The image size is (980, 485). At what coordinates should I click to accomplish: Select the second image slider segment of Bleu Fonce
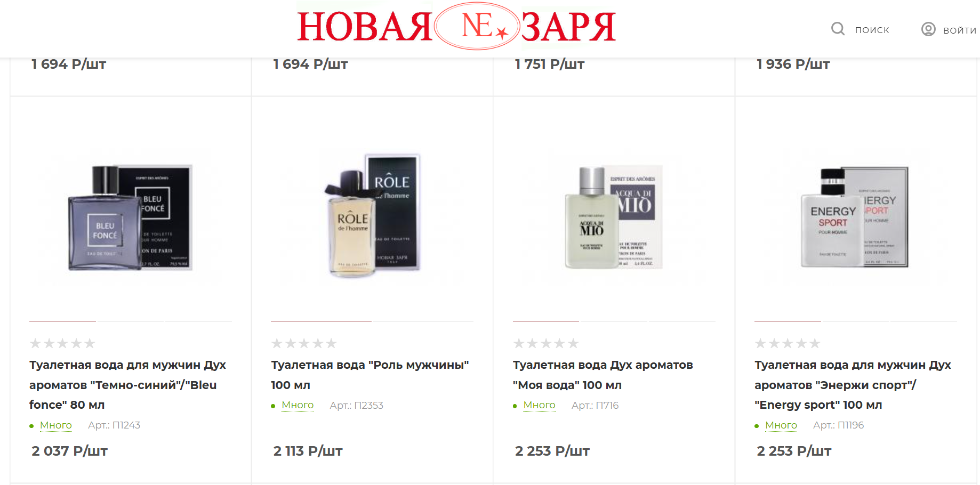pos(131,321)
